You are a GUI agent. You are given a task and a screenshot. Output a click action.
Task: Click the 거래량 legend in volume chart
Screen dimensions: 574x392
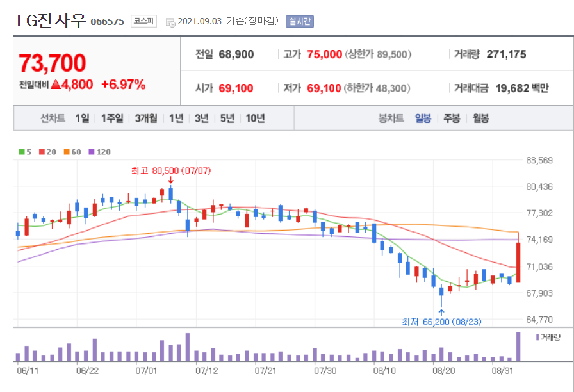[548, 338]
